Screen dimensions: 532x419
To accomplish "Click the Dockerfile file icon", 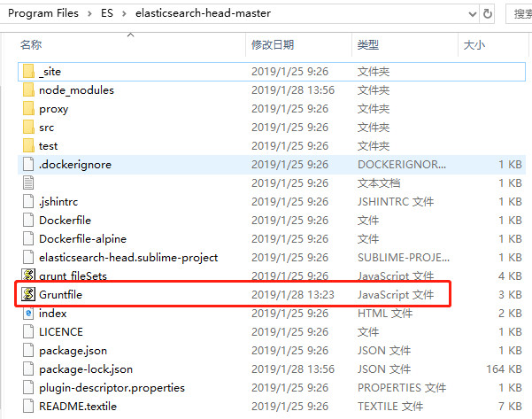I will coord(28,220).
